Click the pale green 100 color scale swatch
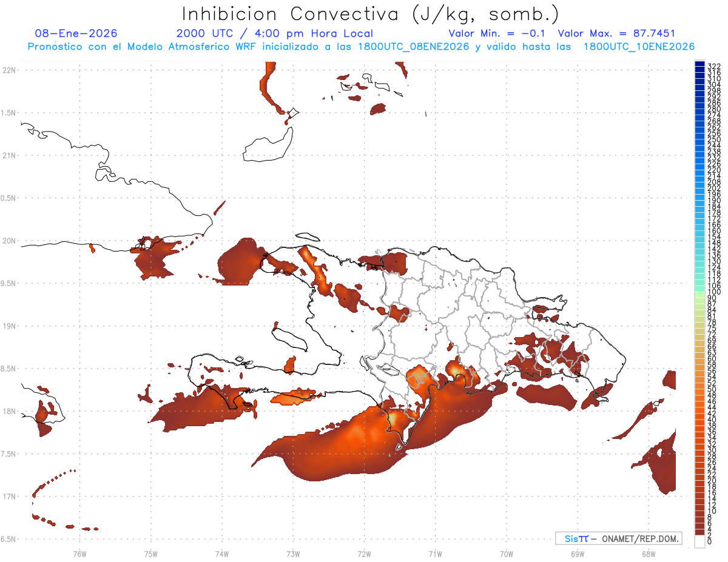Image resolution: width=728 pixels, height=562 pixels. pos(699,294)
